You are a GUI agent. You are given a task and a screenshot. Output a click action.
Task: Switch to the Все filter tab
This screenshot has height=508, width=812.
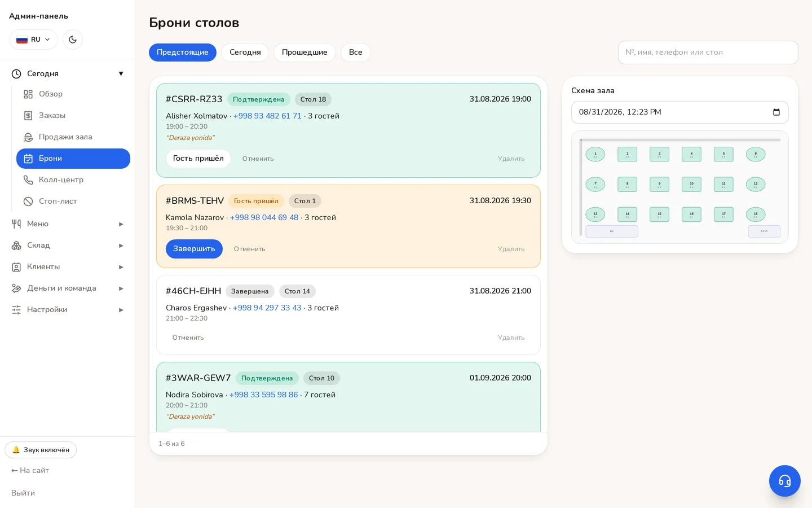(356, 52)
